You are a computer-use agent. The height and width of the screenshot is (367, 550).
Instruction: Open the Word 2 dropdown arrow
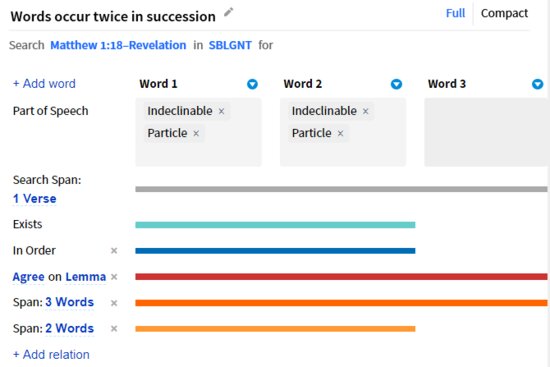tap(396, 84)
